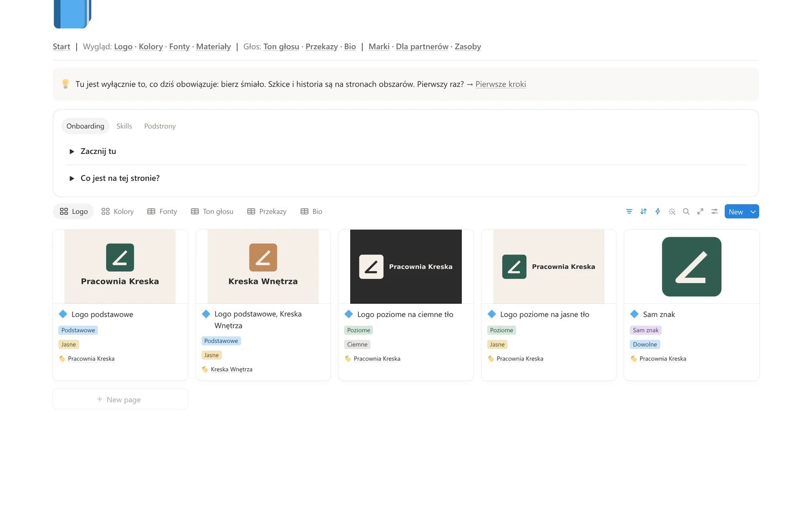
Task: Select the Przekazy database view tab
Action: 267,211
